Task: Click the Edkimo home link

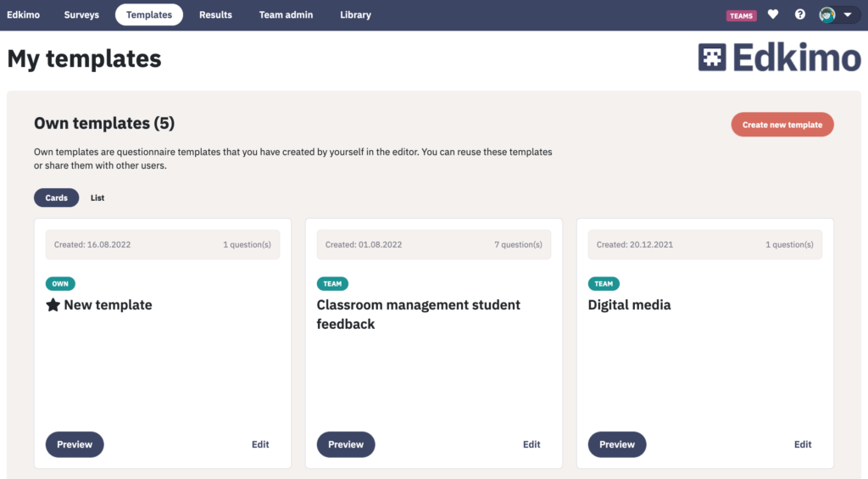Action: [23, 15]
